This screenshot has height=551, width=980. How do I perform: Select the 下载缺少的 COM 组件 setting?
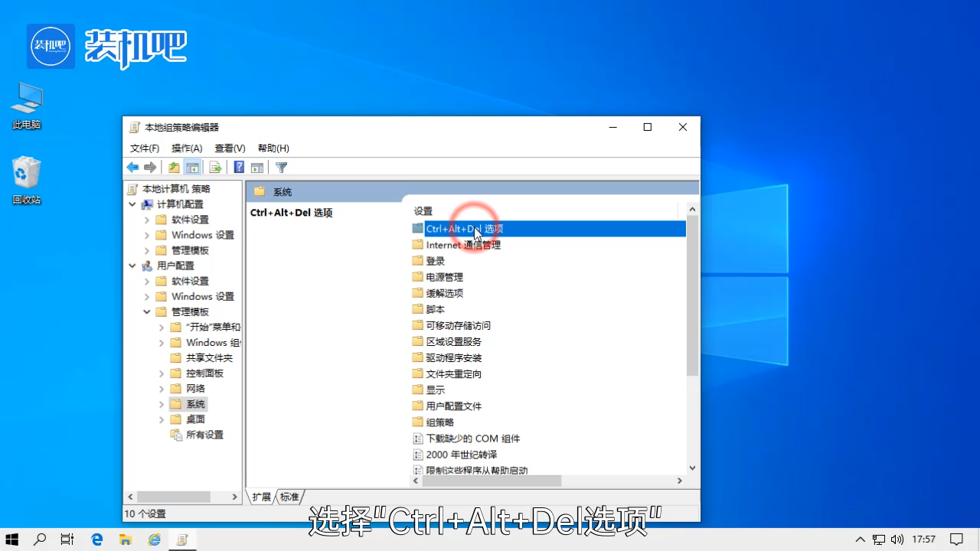pyautogui.click(x=472, y=438)
